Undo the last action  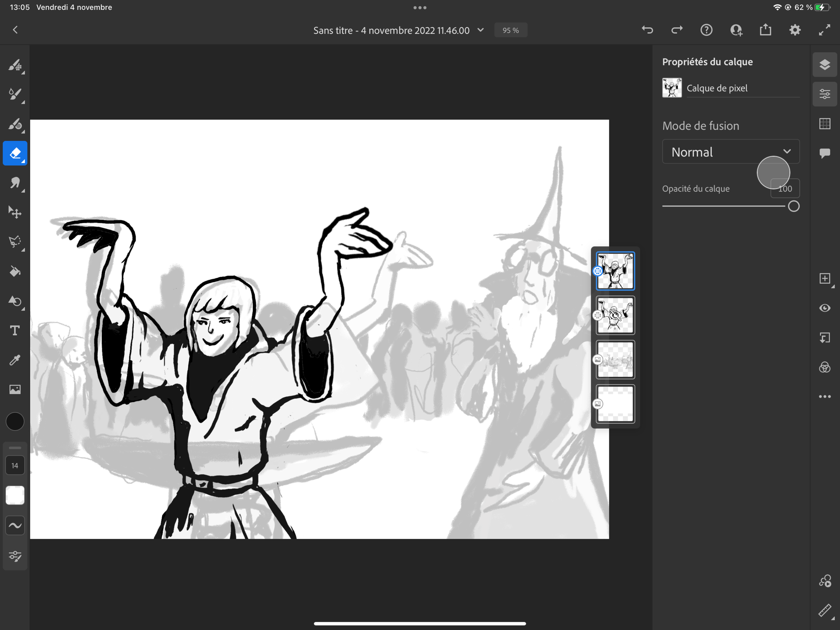[x=647, y=30]
